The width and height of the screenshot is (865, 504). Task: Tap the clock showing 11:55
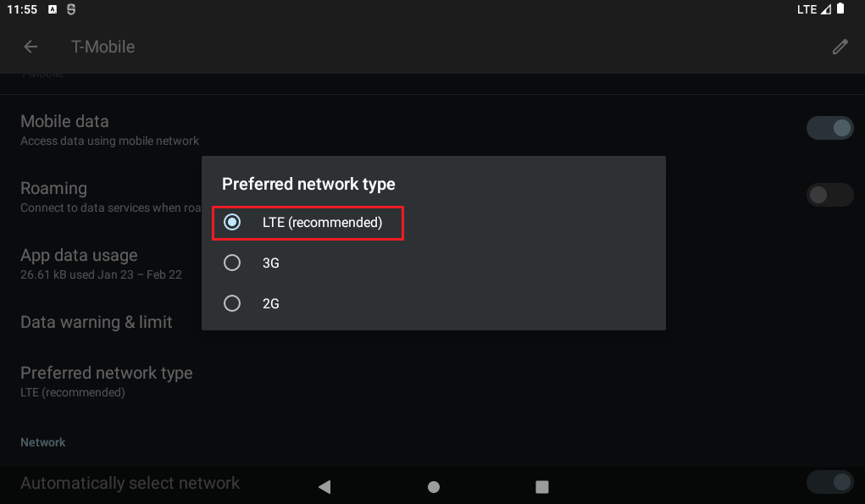(20, 9)
